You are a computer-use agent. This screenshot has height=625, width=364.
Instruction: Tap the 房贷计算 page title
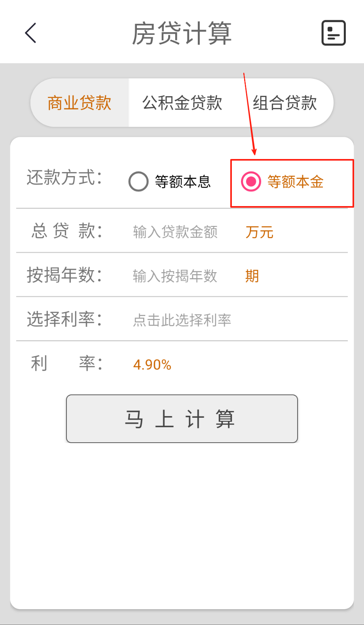pos(182,34)
